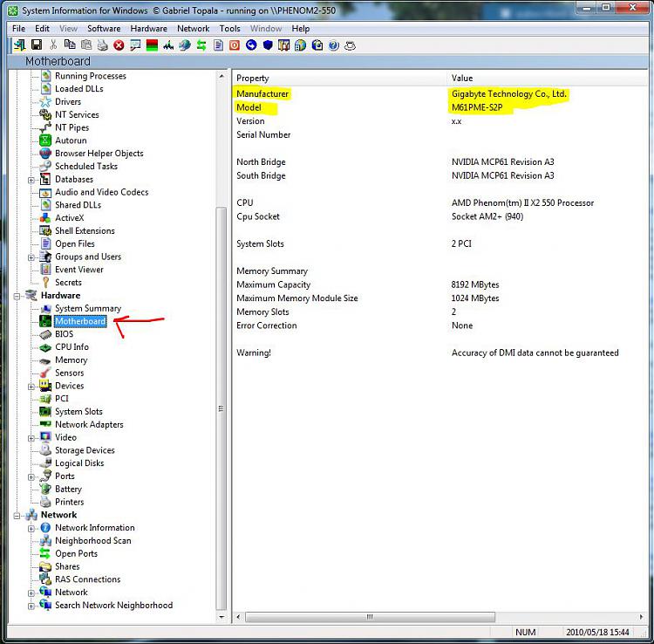Click the blue question mark help icon
The width and height of the screenshot is (654, 644).
click(334, 45)
